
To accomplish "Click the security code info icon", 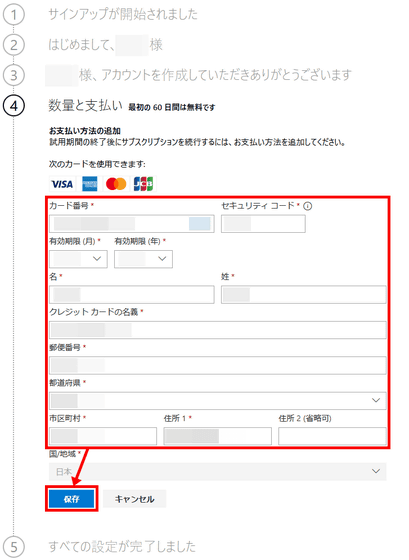I will [x=308, y=206].
